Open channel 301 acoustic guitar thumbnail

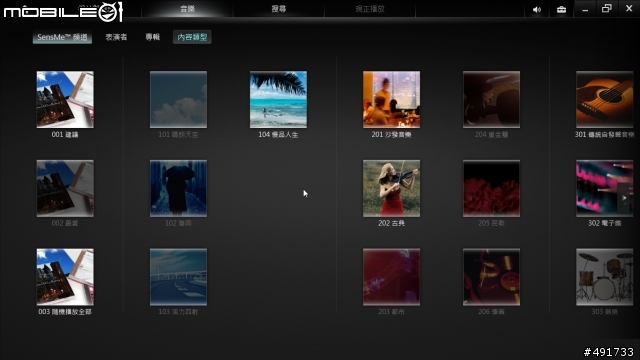coord(604,100)
